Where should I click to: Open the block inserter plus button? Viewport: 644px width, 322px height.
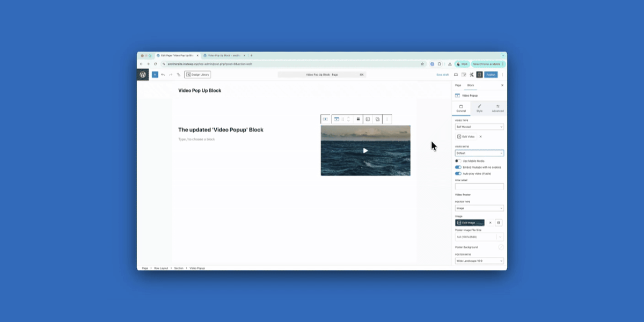(x=155, y=75)
